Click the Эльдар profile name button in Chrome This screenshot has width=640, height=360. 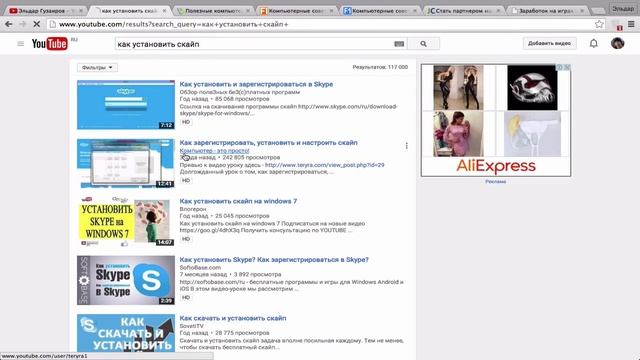623,8
